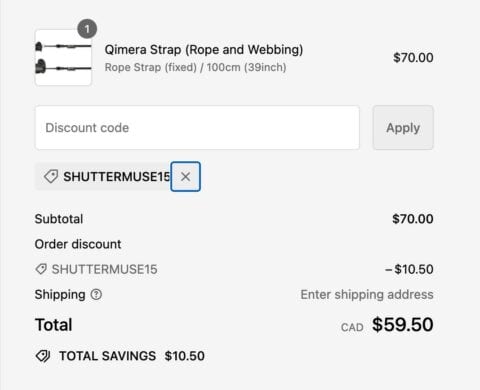Viewport: 480px width, 390px height.
Task: Click the $59.50 total amount
Action: [x=403, y=325]
